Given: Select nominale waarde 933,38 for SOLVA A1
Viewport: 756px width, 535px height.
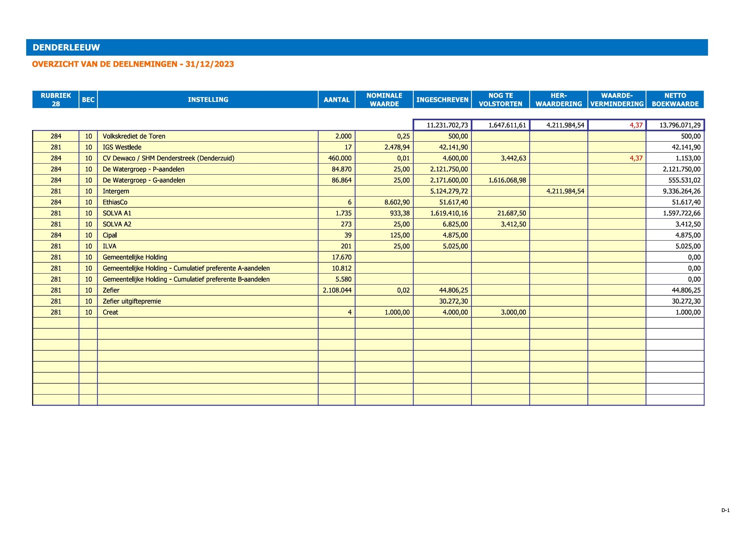Looking at the screenshot, I should tap(384, 213).
